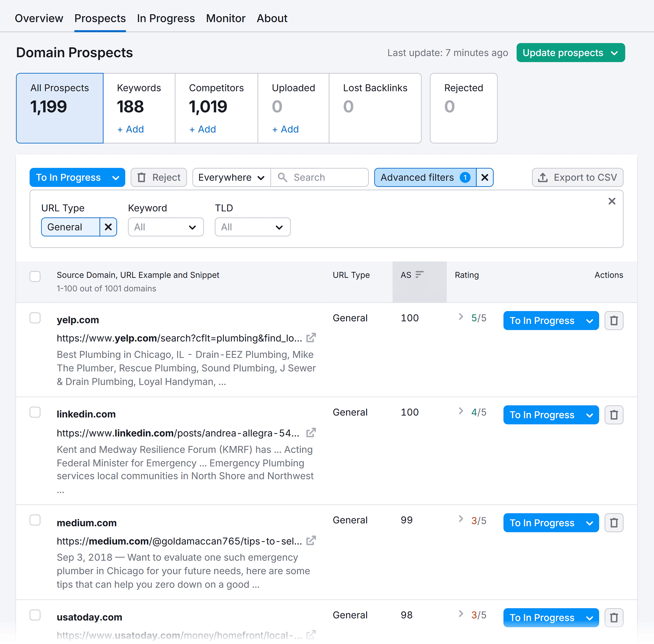Open the TLD filter dropdown

(252, 227)
